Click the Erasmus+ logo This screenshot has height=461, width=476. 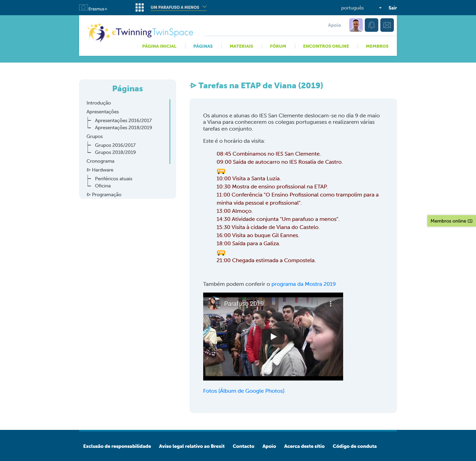coord(93,8)
